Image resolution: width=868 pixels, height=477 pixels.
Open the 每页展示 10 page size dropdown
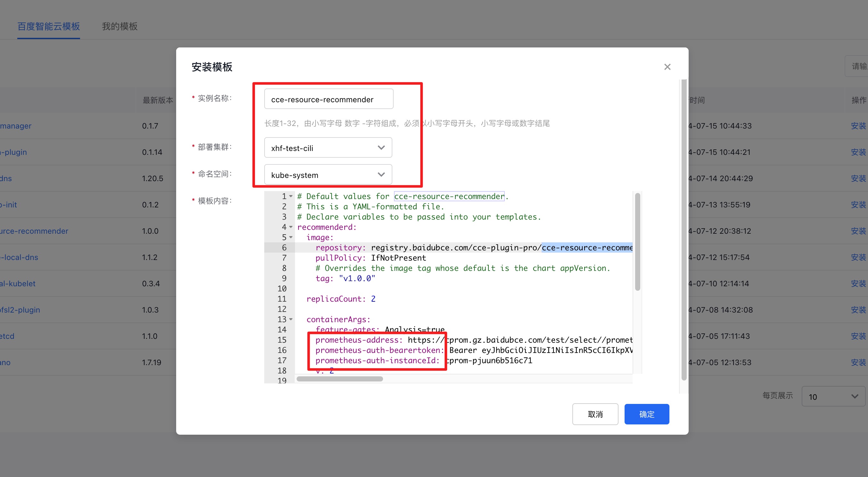[x=833, y=396]
